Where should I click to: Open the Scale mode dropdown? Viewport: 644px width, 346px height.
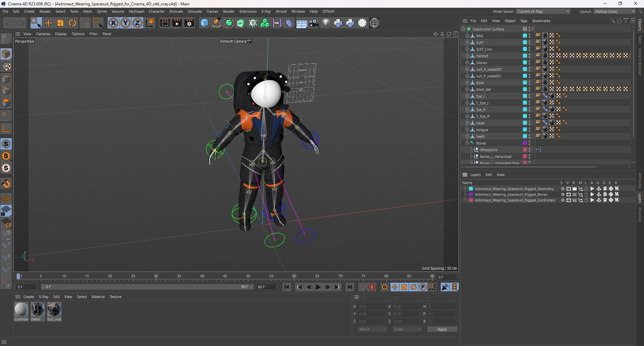click(407, 329)
